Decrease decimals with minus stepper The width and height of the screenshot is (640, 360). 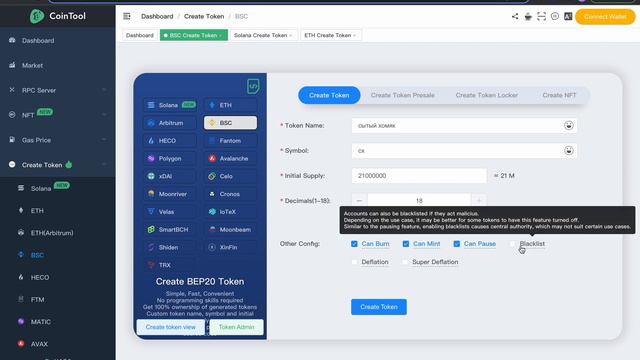[359, 200]
